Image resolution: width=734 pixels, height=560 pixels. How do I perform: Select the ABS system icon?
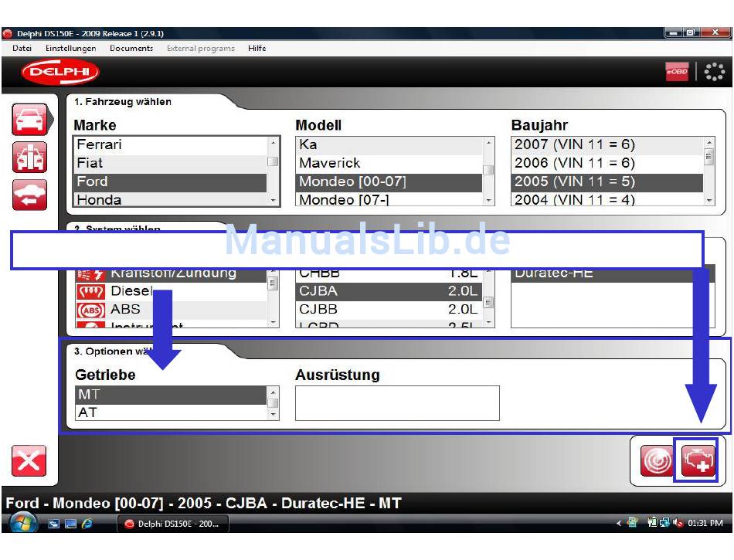(90, 310)
